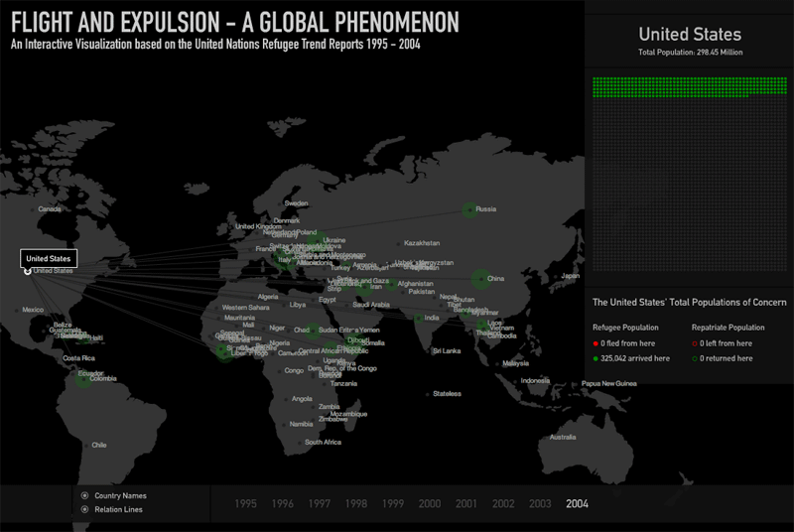Image resolution: width=794 pixels, height=532 pixels.
Task: Click '0 returned here' legend entry
Action: click(723, 358)
